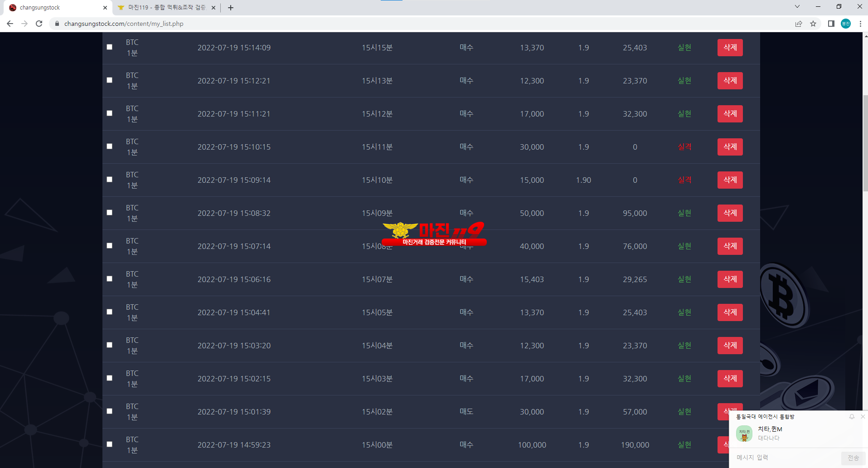Share this page from address bar
The image size is (868, 468).
point(799,24)
